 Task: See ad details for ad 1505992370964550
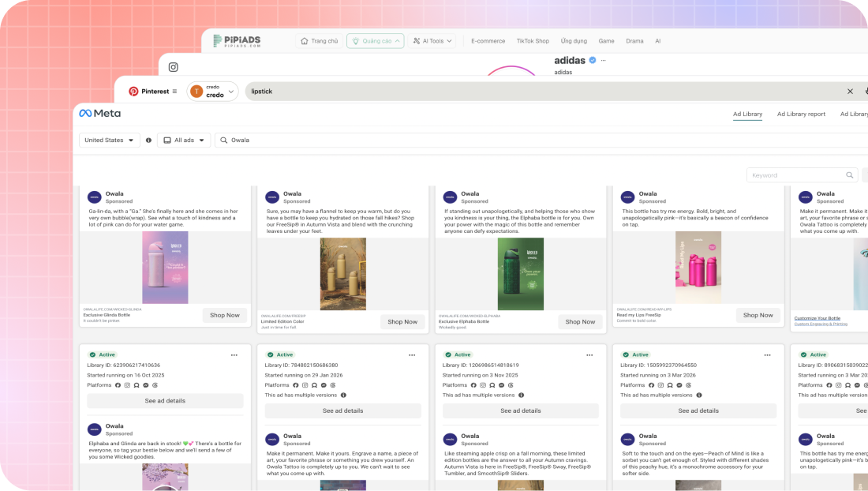click(698, 410)
